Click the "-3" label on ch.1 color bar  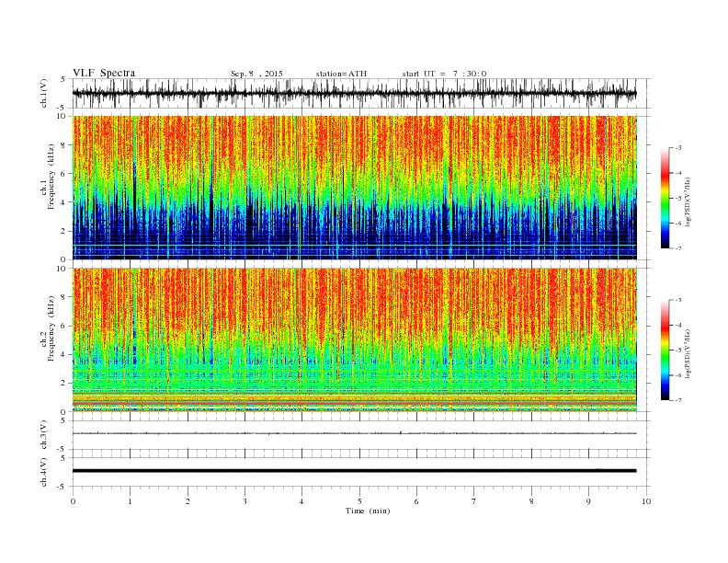(678, 148)
